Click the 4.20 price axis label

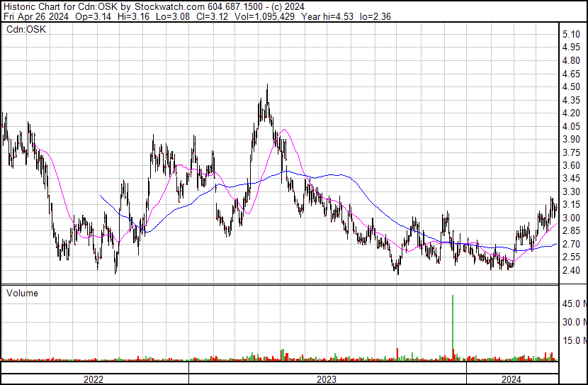(x=571, y=113)
